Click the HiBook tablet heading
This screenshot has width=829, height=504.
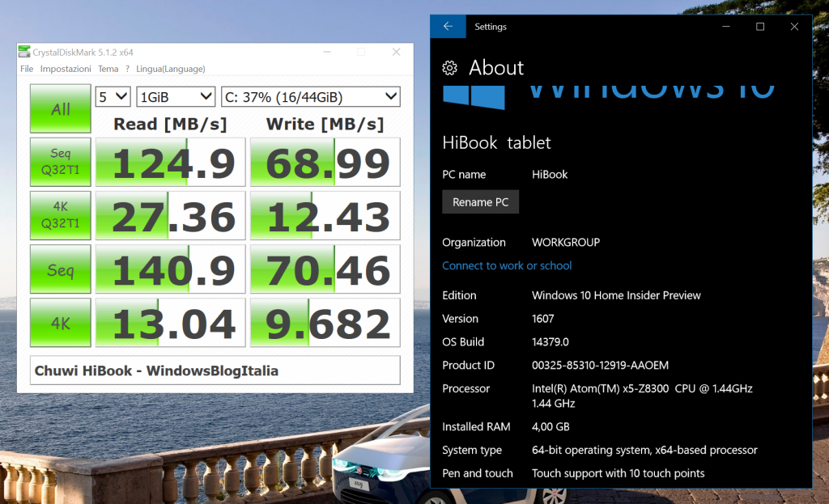pos(496,142)
